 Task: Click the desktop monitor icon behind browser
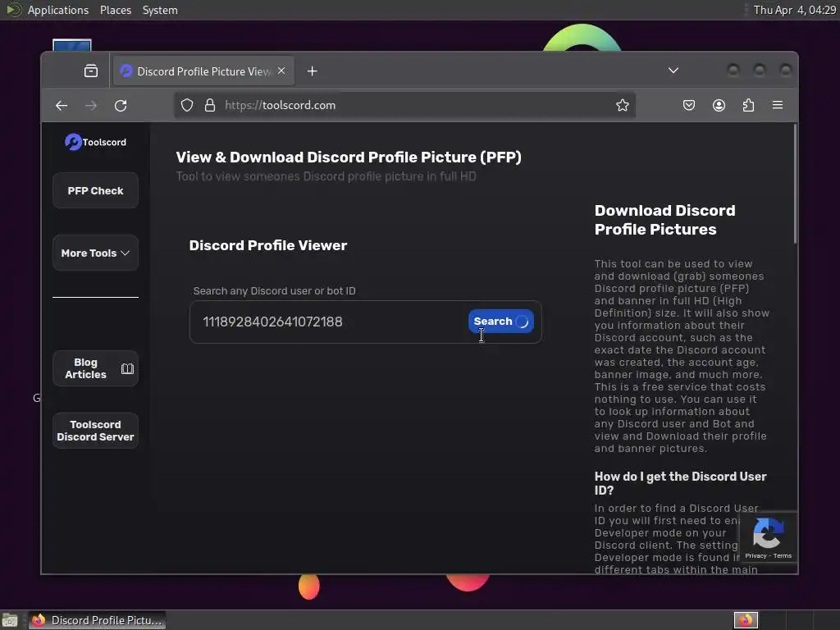click(72, 45)
